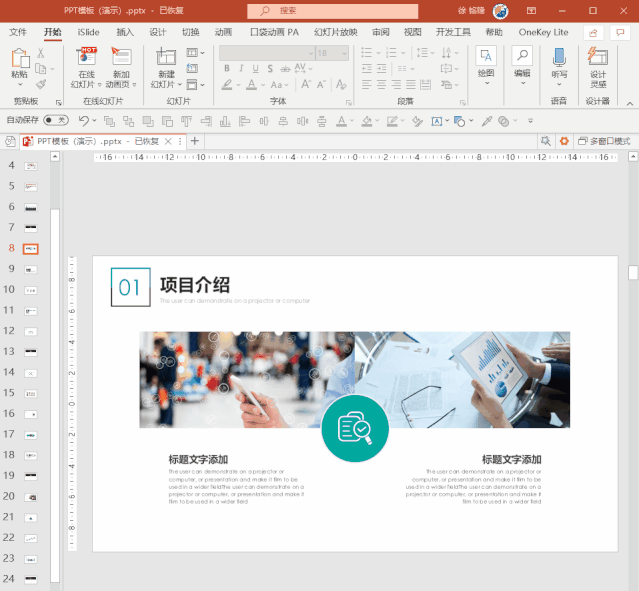Open the Drawing (绘图) icon
Image resolution: width=639 pixels, height=591 pixels.
point(486,56)
